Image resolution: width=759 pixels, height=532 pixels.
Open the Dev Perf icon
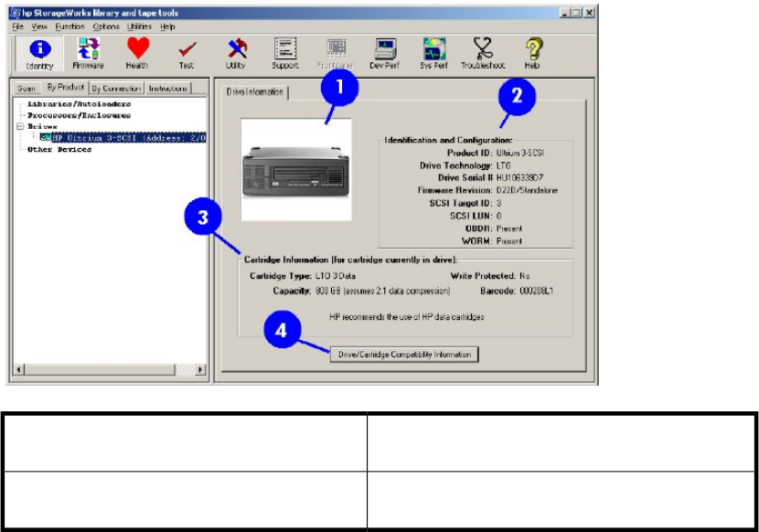click(384, 54)
